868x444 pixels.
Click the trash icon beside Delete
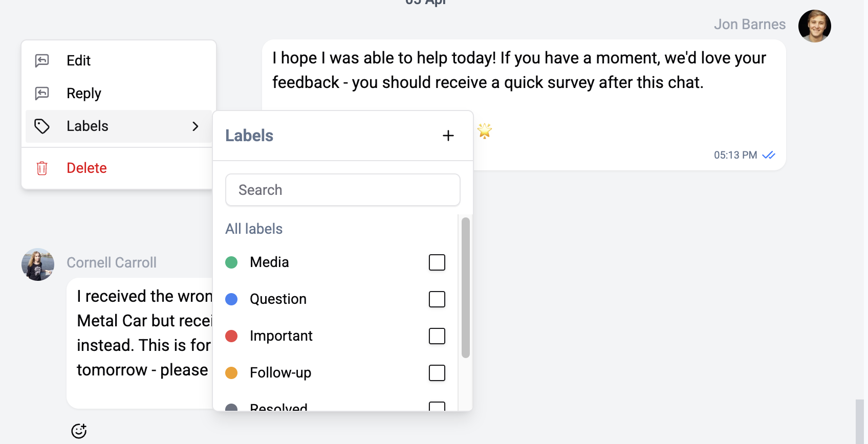tap(42, 168)
